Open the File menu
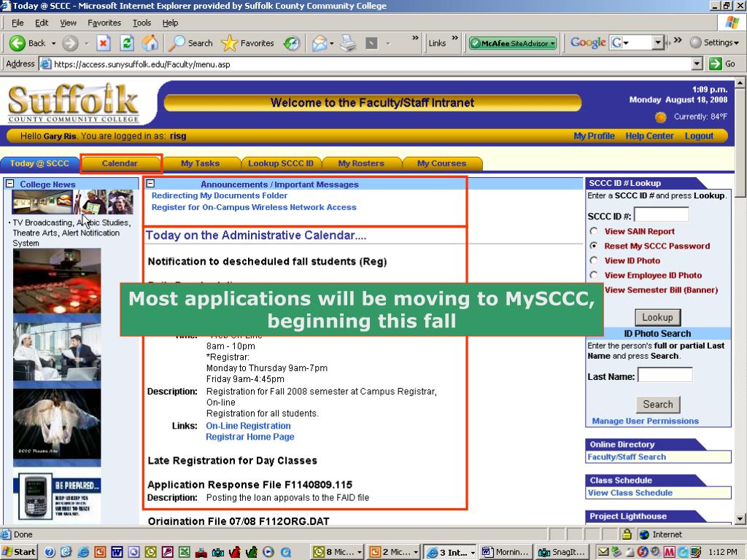Viewport: 747px width, 560px height. click(18, 23)
